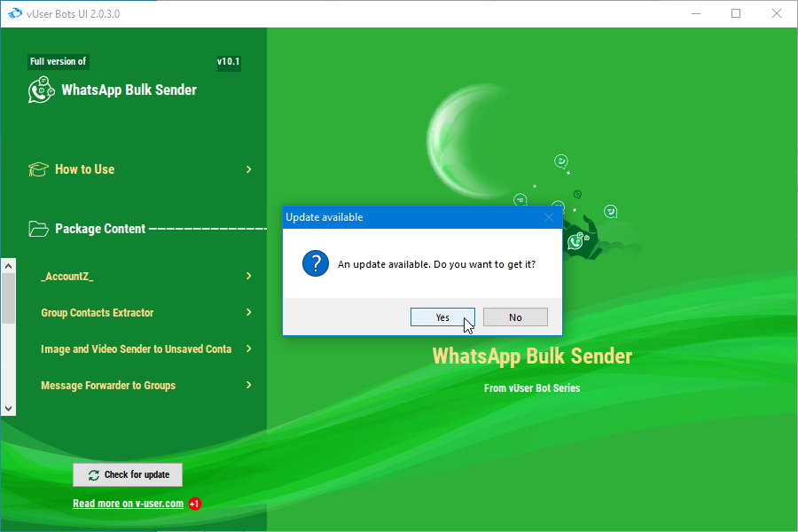The width and height of the screenshot is (798, 532).
Task: Click the package list scrollbar thumb
Action: click(x=8, y=298)
